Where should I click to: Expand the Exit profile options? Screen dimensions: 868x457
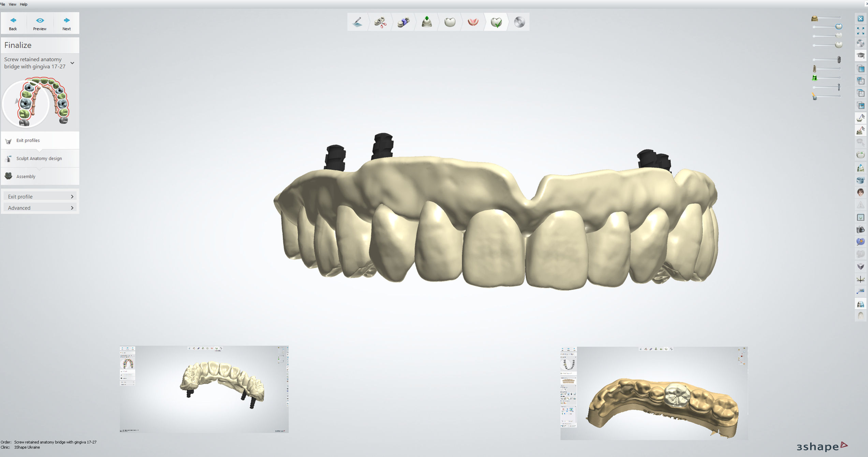(40, 196)
